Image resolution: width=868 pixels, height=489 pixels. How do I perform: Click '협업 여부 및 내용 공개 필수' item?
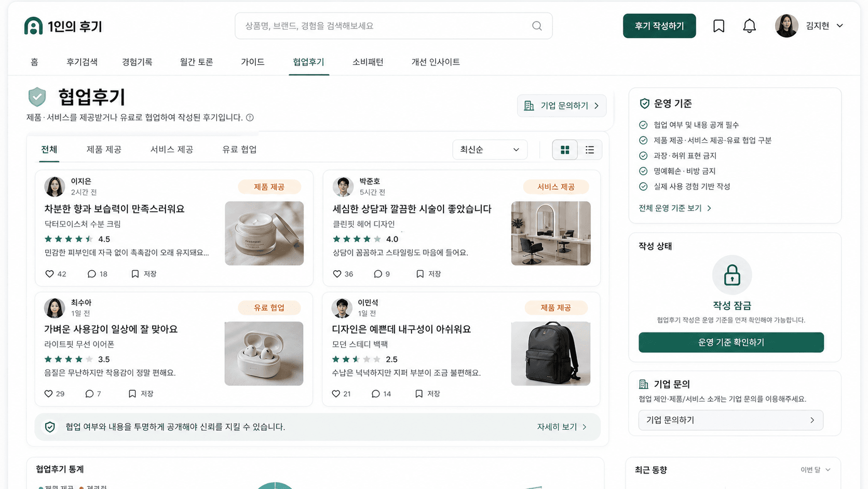coord(696,125)
